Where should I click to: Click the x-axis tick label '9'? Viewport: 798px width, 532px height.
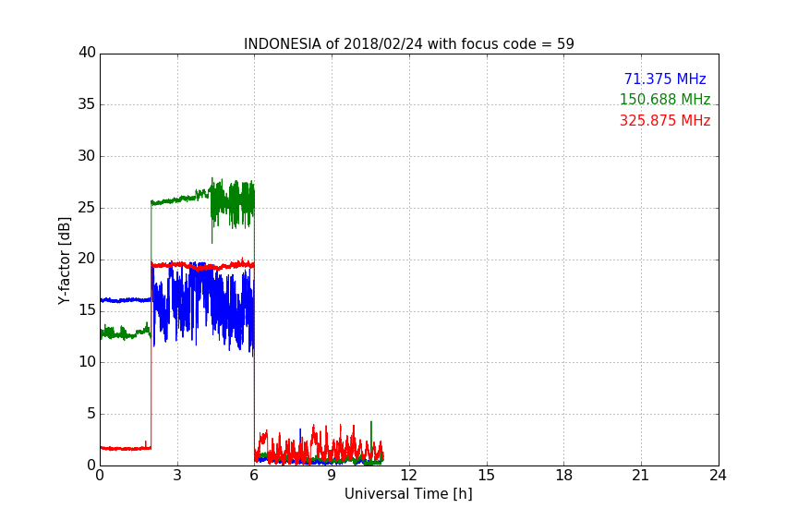click(332, 476)
